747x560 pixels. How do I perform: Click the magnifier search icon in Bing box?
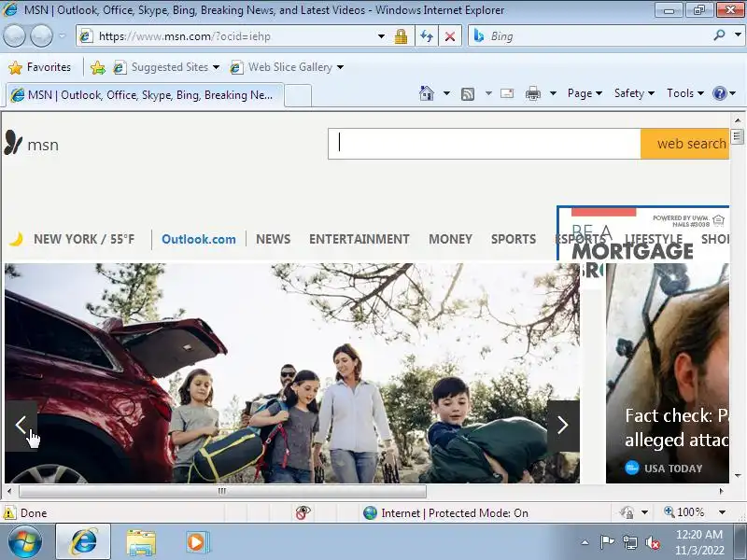pyautogui.click(x=719, y=35)
